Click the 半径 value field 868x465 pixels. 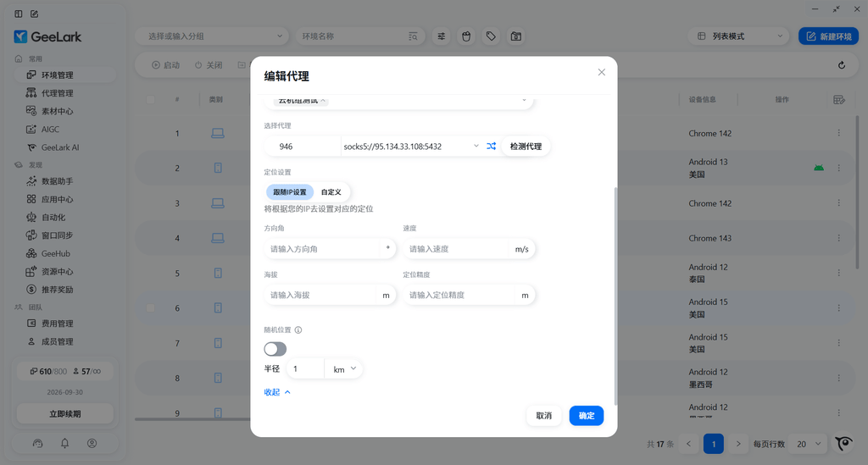point(305,368)
